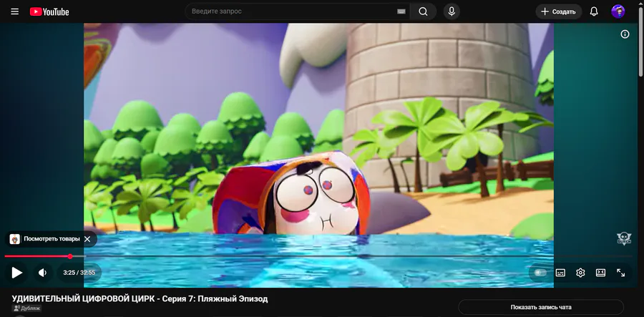This screenshot has width=644, height=317.
Task: Open the on-screen keyboard icon
Action: pyautogui.click(x=401, y=11)
